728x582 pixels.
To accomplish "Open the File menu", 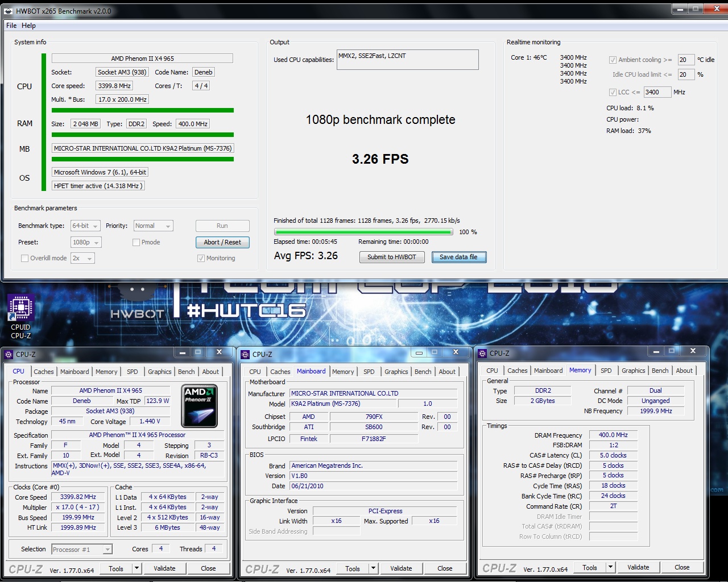I will coord(11,26).
